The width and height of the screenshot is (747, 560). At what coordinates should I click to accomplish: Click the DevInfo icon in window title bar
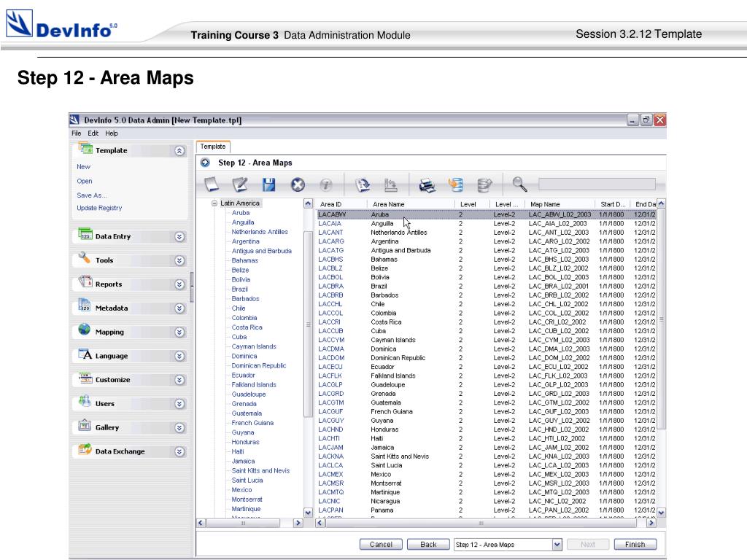(x=74, y=120)
